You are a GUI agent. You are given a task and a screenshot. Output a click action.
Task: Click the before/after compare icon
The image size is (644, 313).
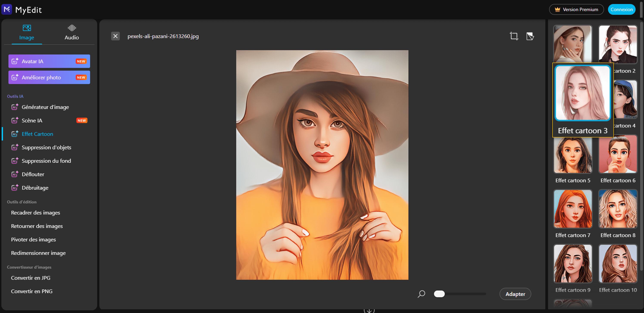pyautogui.click(x=530, y=36)
